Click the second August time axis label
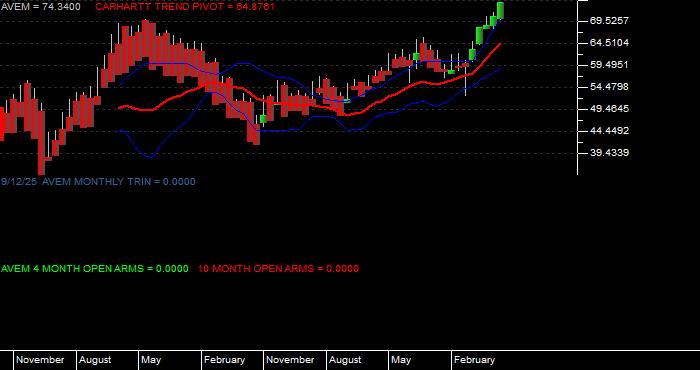 [345, 360]
